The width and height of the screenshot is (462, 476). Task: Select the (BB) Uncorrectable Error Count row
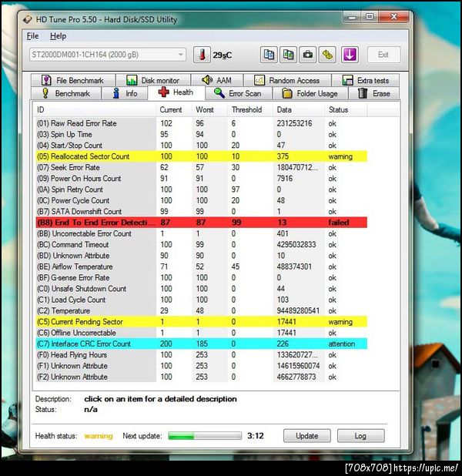(x=201, y=233)
